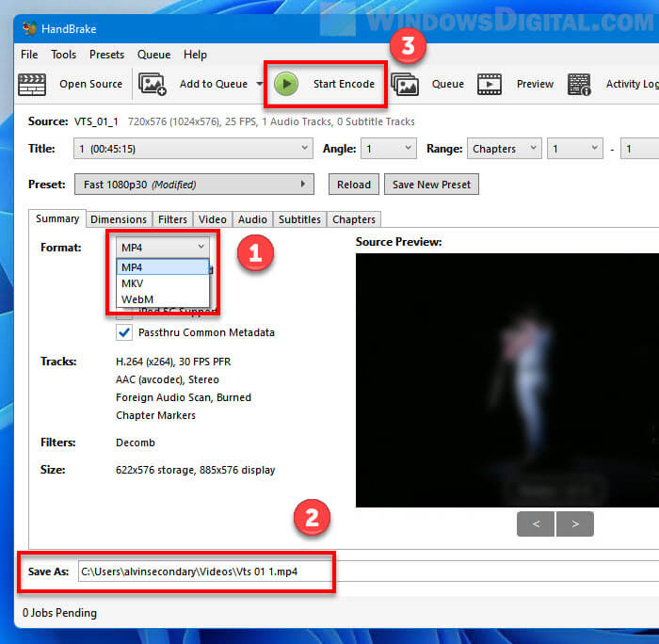This screenshot has height=644, width=659.
Task: Click the 'Decomb' filter text
Action: pos(136,443)
